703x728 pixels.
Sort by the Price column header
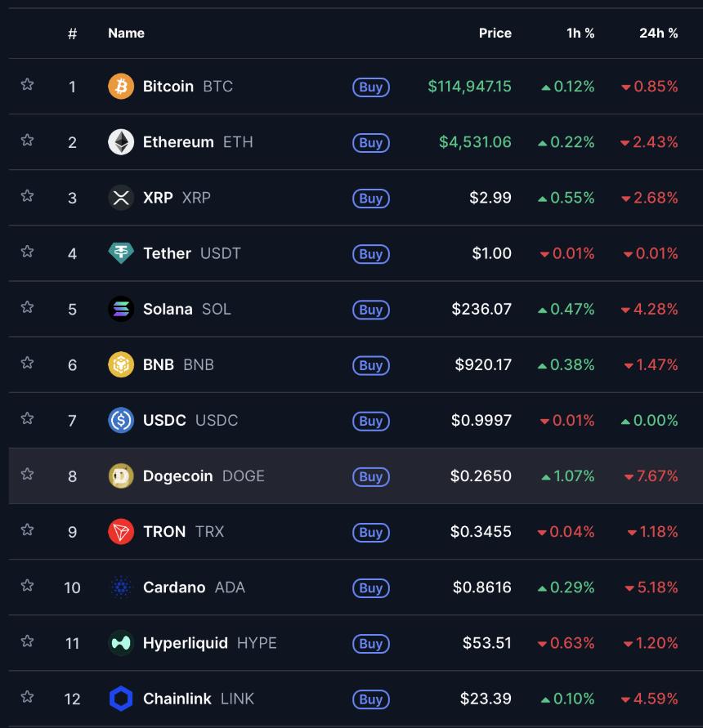coord(495,33)
